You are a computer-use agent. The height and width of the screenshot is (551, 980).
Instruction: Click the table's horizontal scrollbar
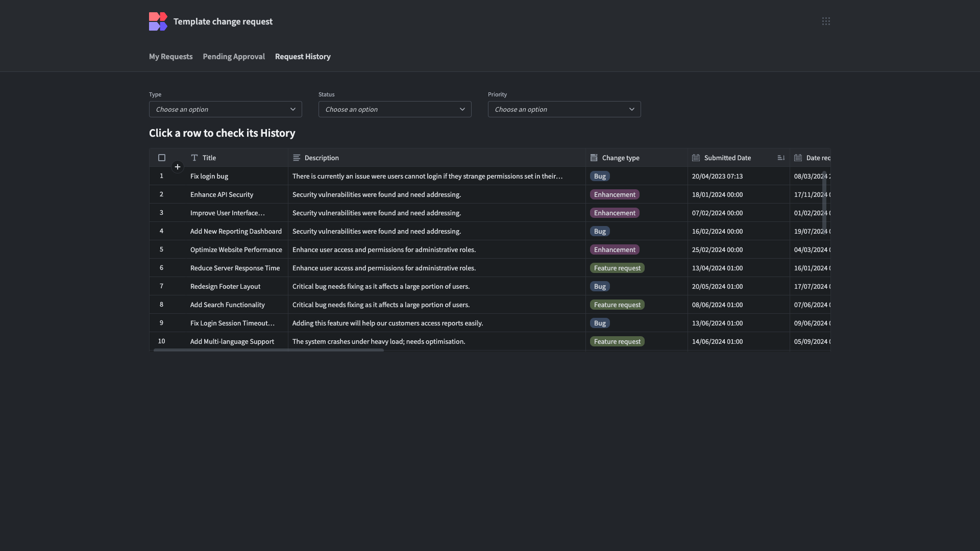click(x=268, y=350)
